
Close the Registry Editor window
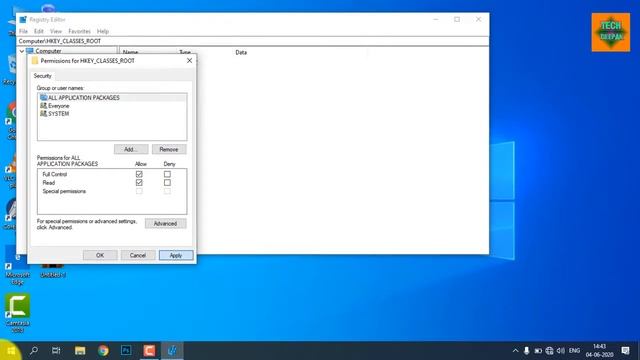pos(478,19)
